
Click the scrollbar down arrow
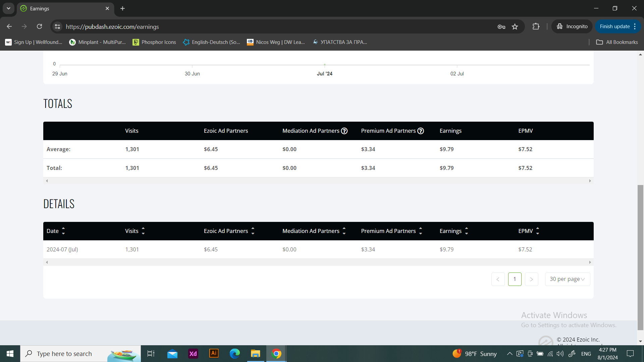640,342
